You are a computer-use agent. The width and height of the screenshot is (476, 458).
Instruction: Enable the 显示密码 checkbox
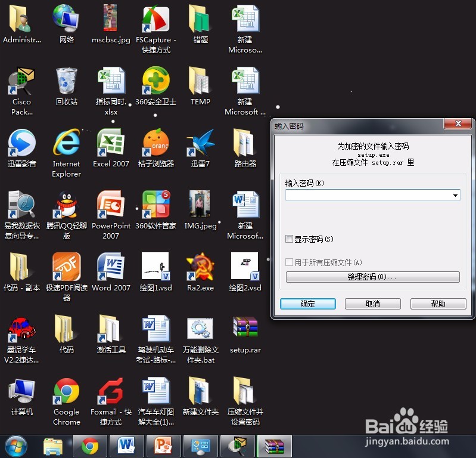[289, 239]
